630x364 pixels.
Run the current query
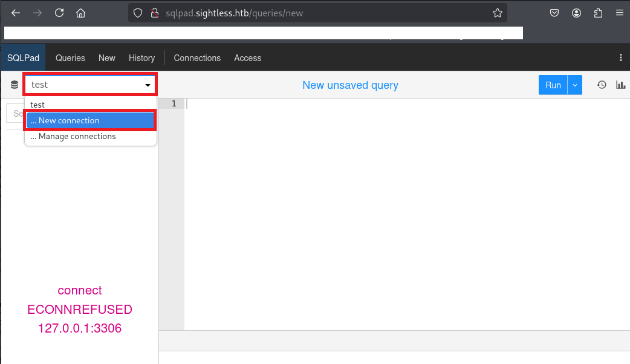[x=553, y=85]
